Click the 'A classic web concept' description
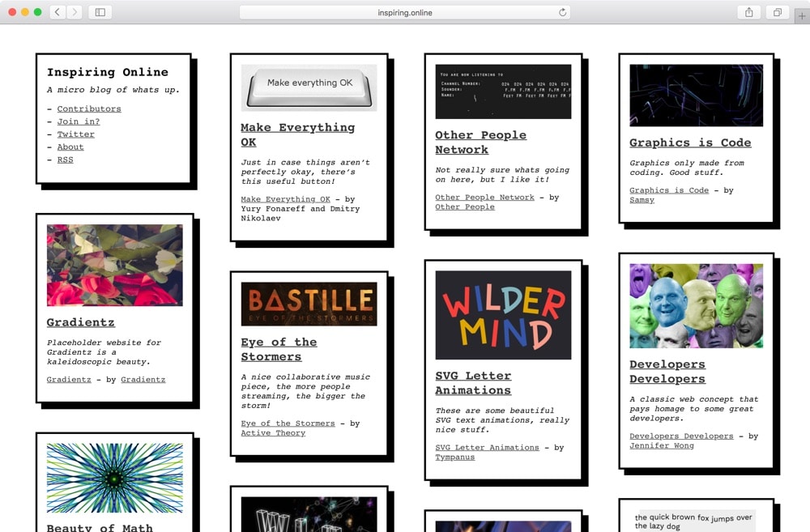810x532 pixels. pos(694,409)
